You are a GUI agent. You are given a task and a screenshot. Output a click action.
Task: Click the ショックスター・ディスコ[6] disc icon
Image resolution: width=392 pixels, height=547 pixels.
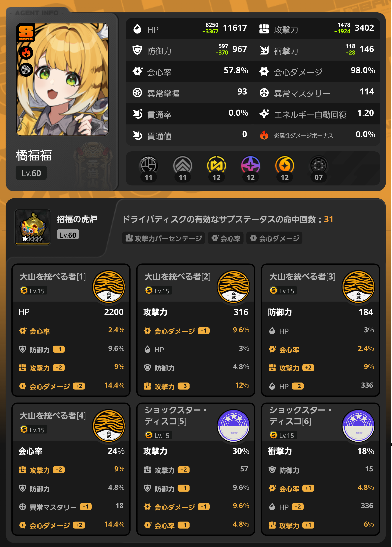tap(359, 426)
